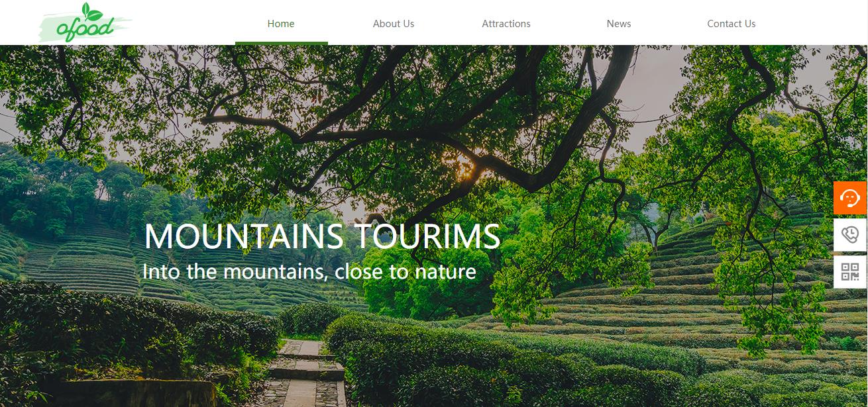Click the stone pathway in the banner
The image size is (868, 407).
tap(305, 374)
